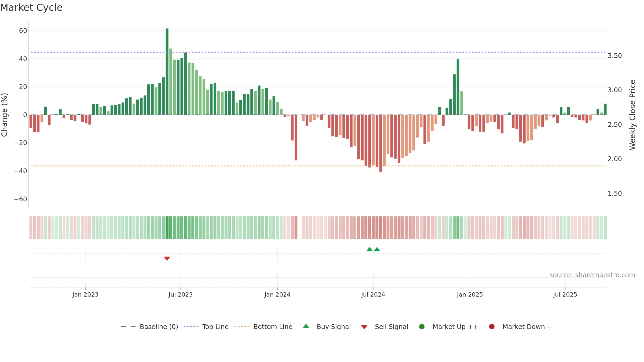
Task: Click the tallest green bar above 60 percent
Action: (167, 72)
